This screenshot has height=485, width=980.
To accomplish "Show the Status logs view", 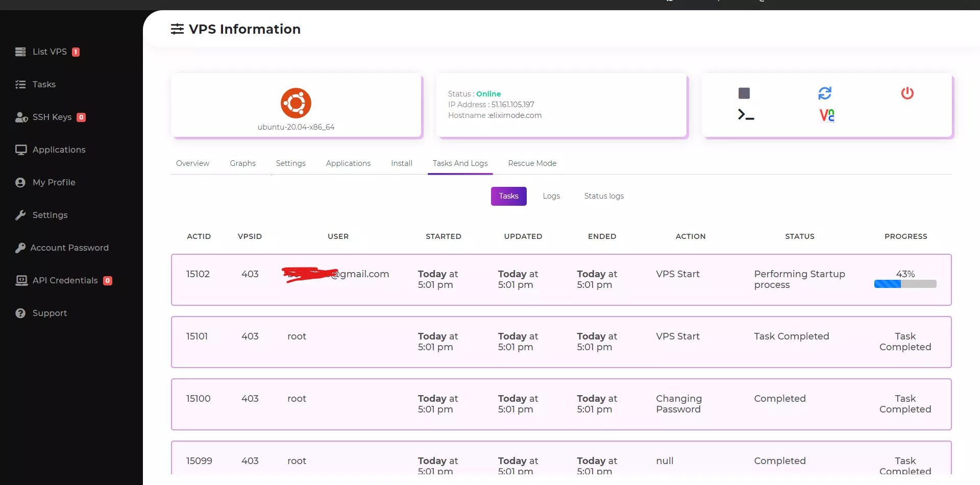I will [x=603, y=196].
